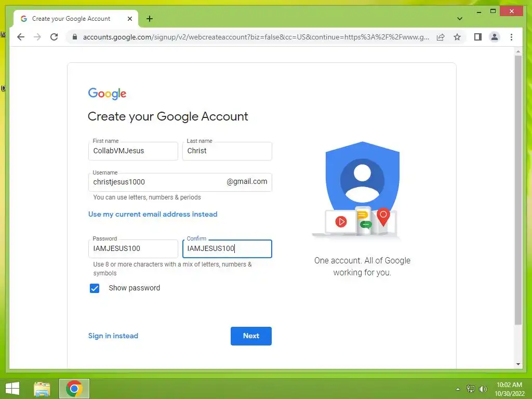The image size is (532, 399).
Task: Open Chrome side panel
Action: [x=478, y=37]
